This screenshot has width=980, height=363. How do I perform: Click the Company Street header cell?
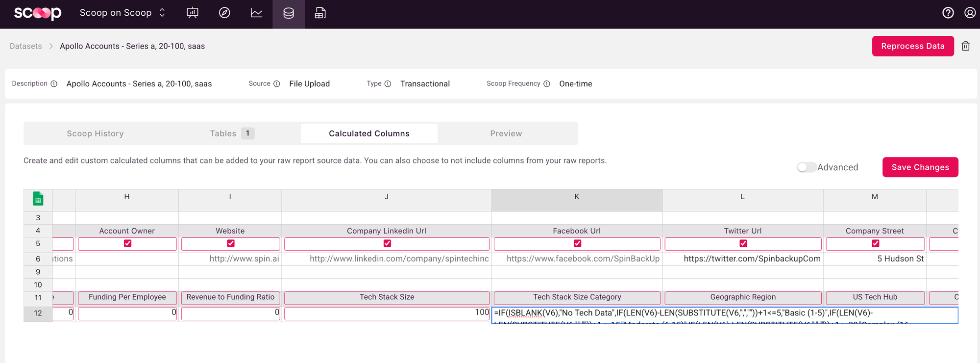(875, 231)
